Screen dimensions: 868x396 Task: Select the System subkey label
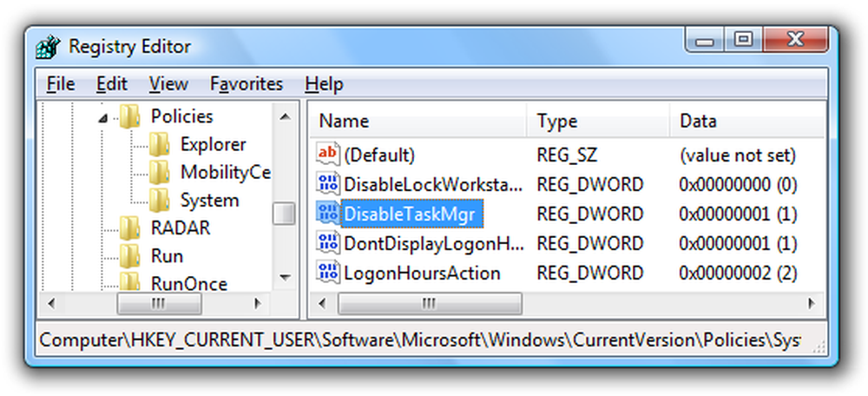pyautogui.click(x=209, y=200)
